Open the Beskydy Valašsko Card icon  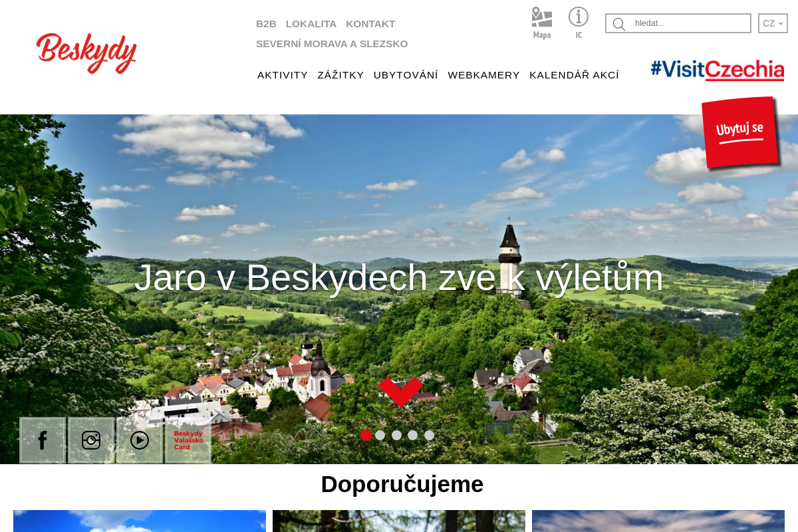coord(187,440)
